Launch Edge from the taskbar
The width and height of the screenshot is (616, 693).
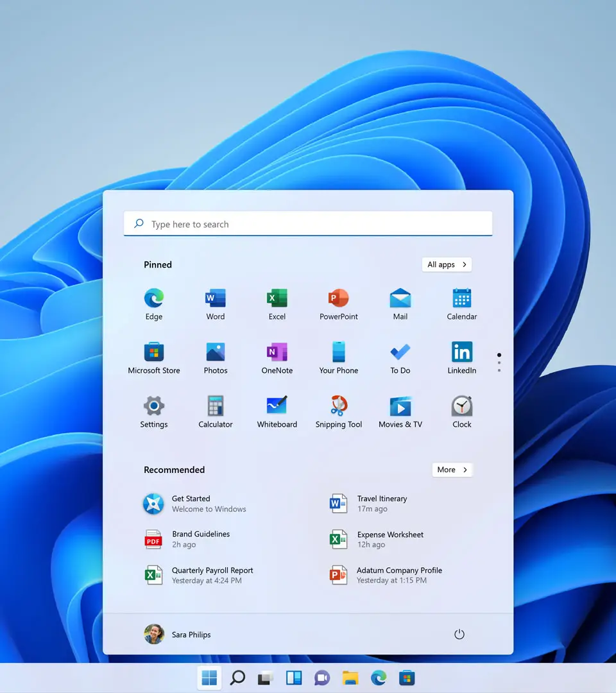379,678
